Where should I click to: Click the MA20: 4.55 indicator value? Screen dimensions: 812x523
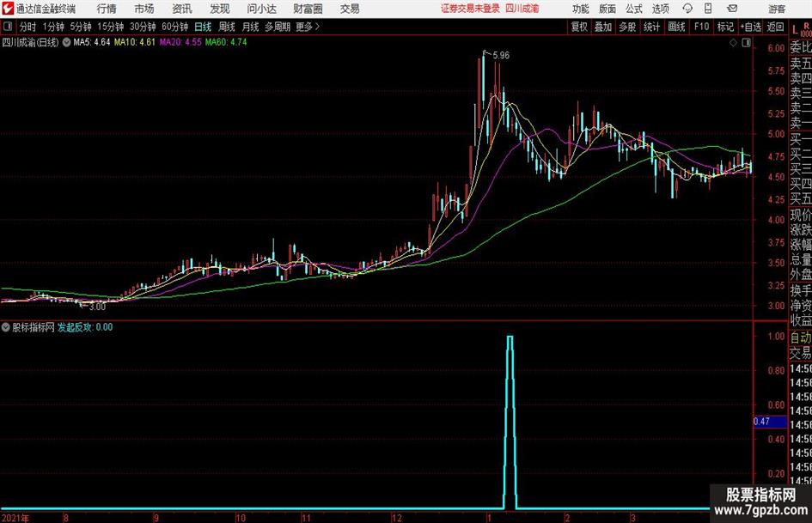[180, 42]
